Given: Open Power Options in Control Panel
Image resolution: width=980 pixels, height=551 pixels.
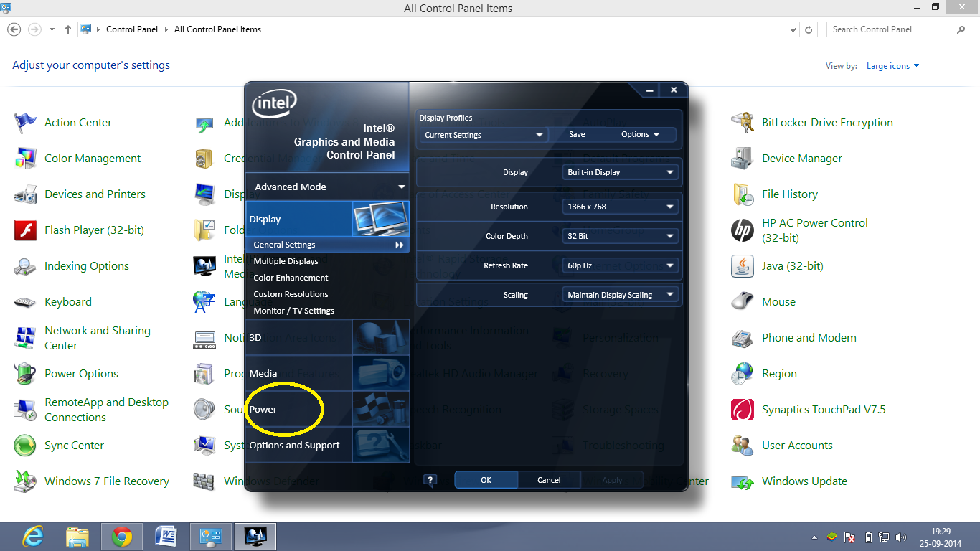Looking at the screenshot, I should [x=66, y=374].
